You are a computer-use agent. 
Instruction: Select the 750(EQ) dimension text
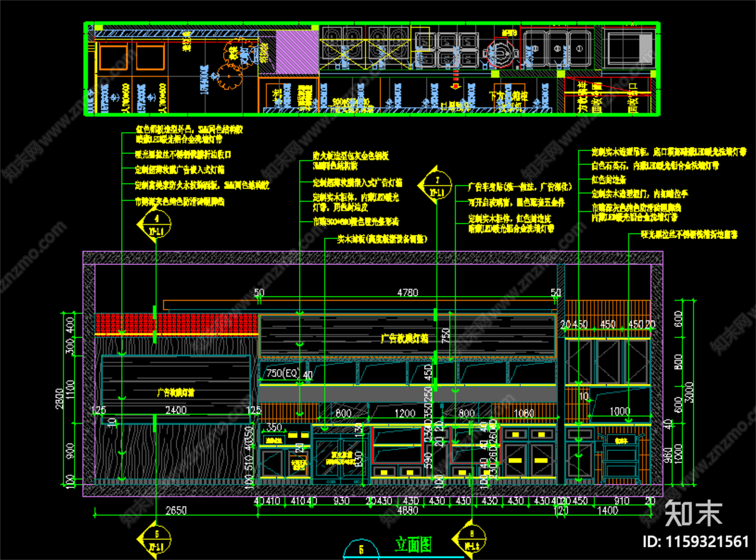point(283,373)
